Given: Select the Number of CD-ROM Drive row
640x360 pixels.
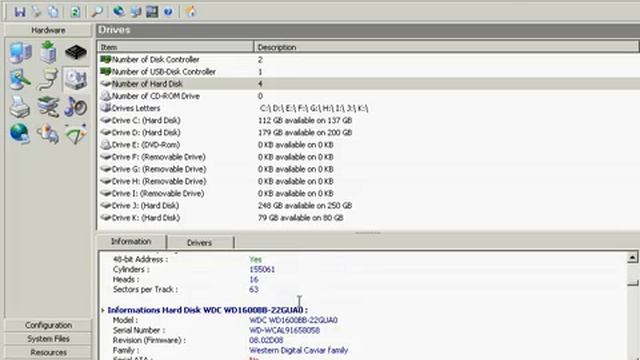Looking at the screenshot, I should point(369,96).
